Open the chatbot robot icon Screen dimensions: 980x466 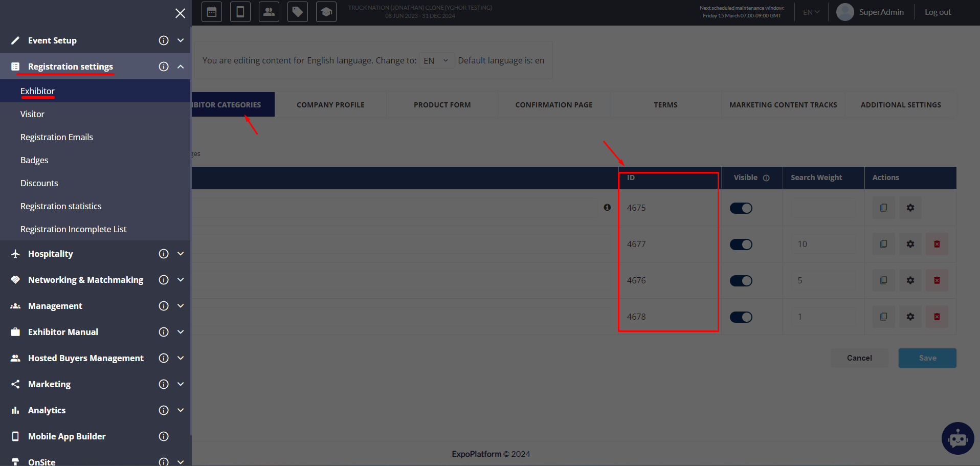[957, 438]
